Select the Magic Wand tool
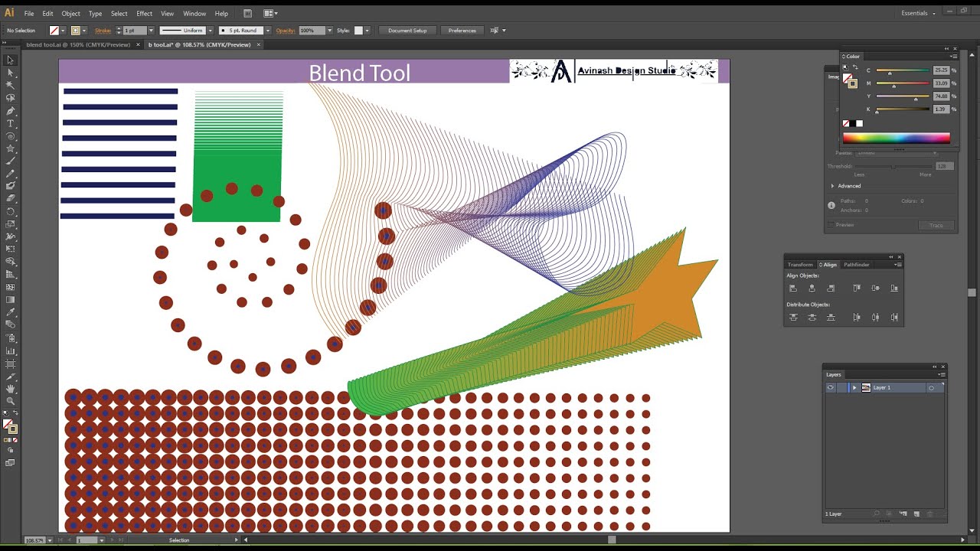This screenshot has height=551, width=980. click(11, 85)
